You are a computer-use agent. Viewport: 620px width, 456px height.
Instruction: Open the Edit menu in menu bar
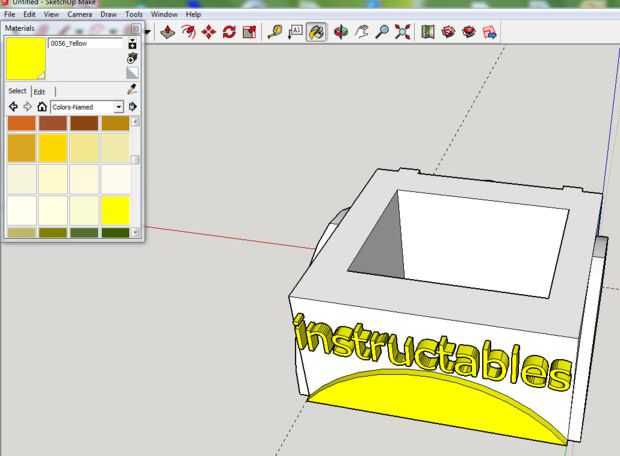coord(29,14)
